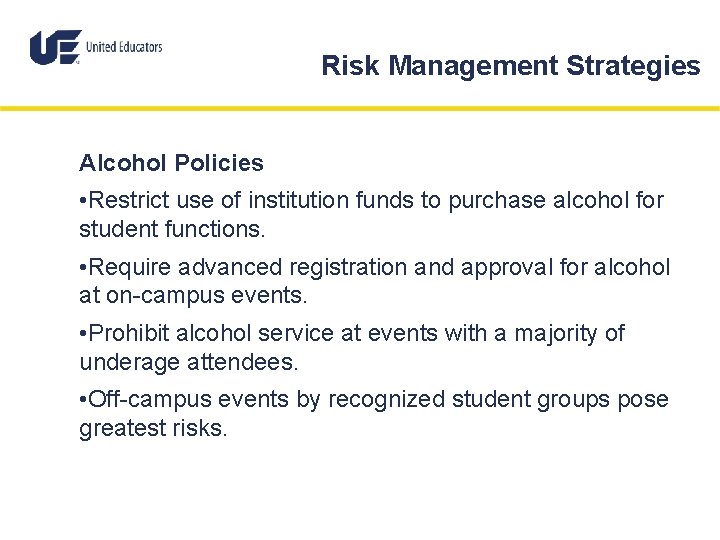Click the bullet before Off-campus events
This screenshot has height=540, width=720.
(83, 399)
